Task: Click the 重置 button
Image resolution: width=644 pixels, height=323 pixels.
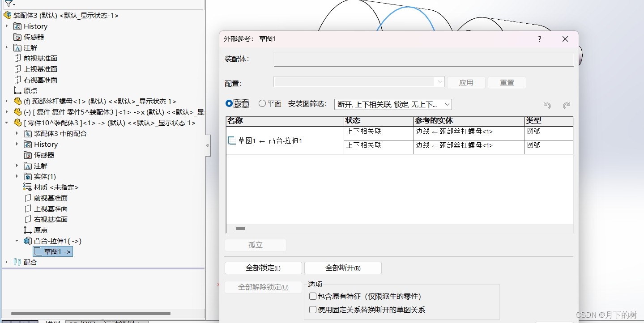Action: coord(507,83)
